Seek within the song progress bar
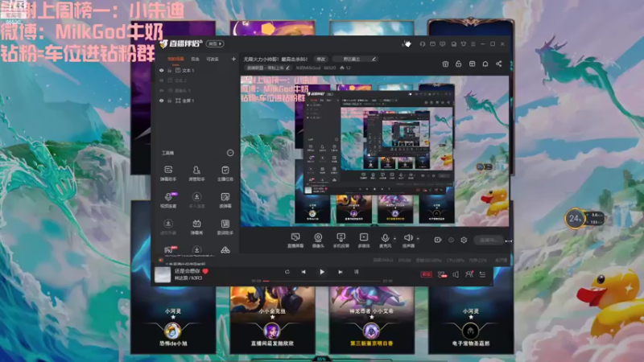This screenshot has height=362, width=644. pyautogui.click(x=321, y=281)
